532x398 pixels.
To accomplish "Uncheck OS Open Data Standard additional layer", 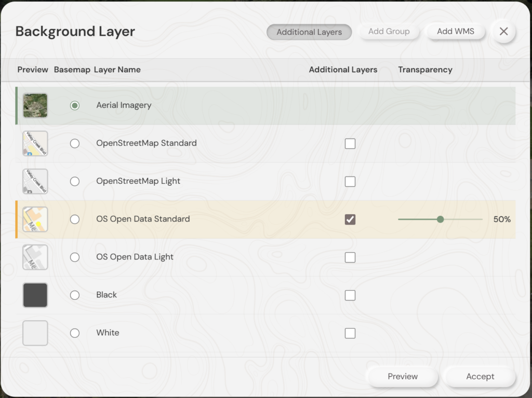I will [x=350, y=219].
